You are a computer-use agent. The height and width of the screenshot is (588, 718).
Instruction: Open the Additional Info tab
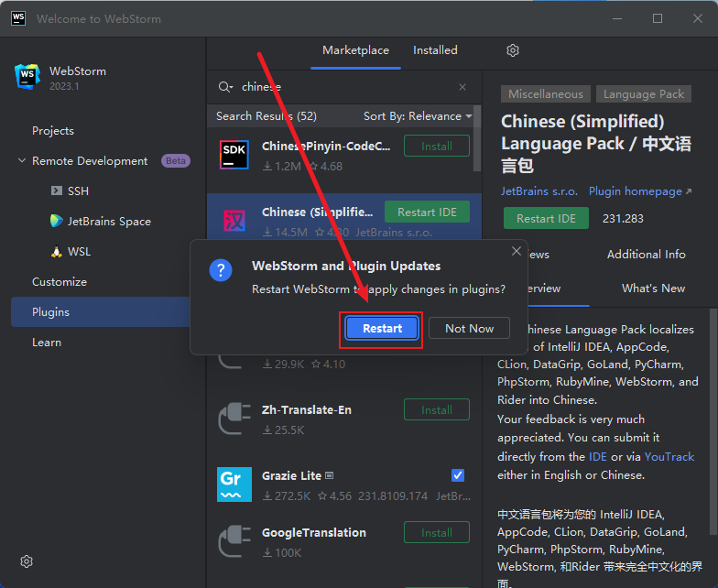pos(647,255)
